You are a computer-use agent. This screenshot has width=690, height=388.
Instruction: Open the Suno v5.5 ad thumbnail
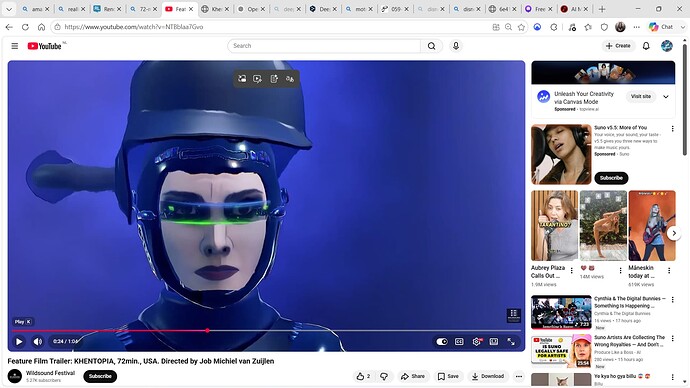pyautogui.click(x=561, y=154)
